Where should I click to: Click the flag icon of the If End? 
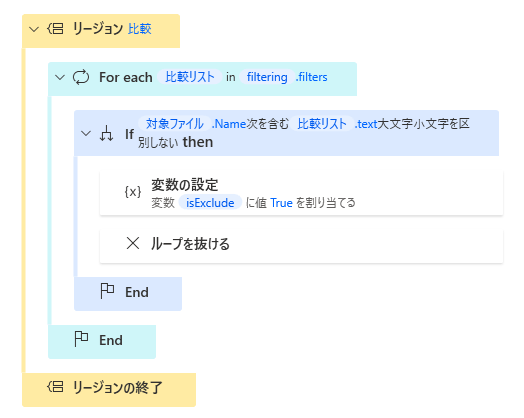(x=107, y=291)
